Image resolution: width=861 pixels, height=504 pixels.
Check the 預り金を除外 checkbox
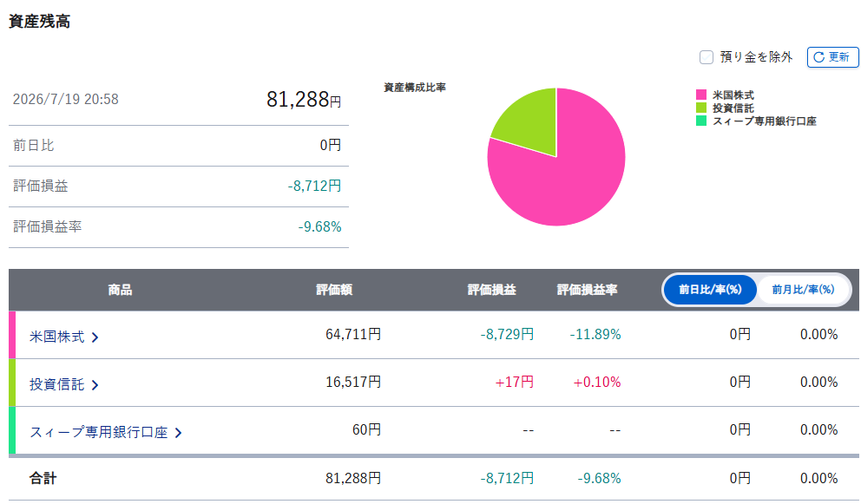[707, 57]
